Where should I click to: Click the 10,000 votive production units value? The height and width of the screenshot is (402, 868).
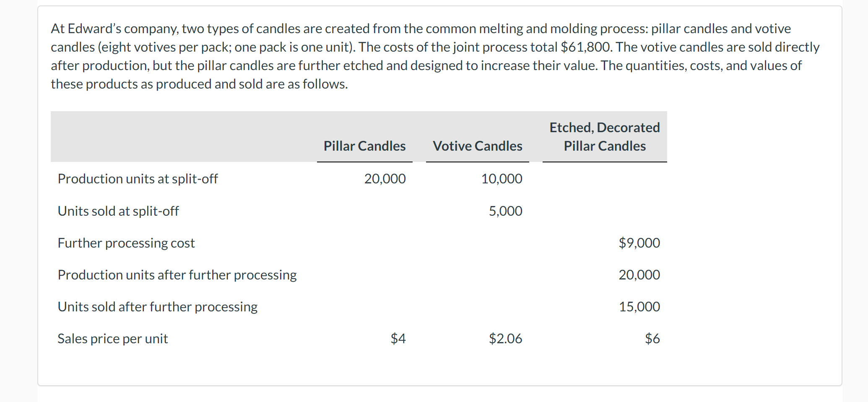click(502, 179)
